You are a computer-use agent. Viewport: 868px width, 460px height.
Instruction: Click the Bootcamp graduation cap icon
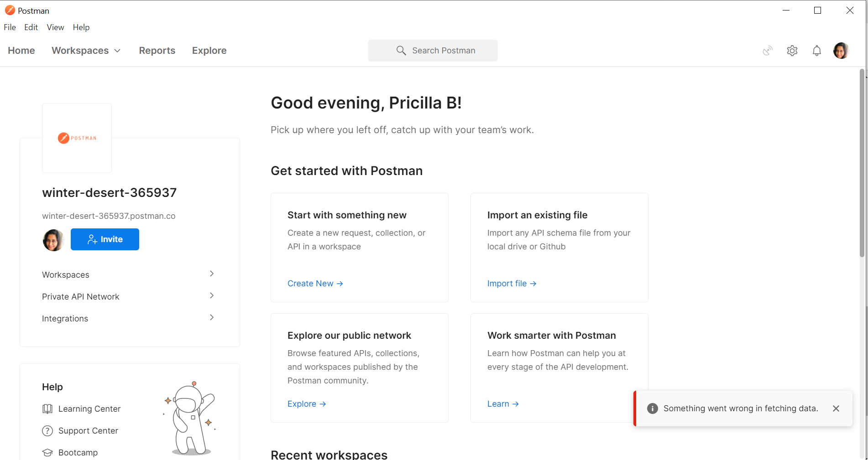coord(47,453)
